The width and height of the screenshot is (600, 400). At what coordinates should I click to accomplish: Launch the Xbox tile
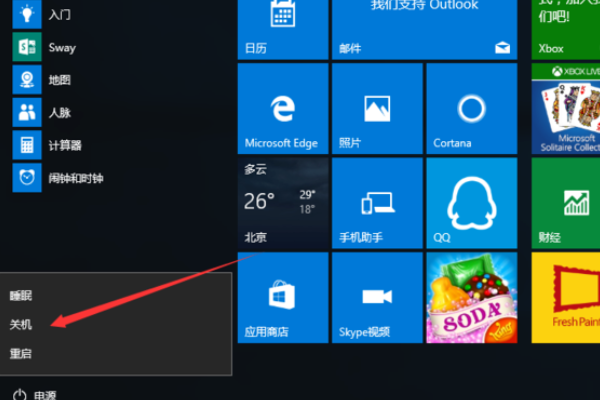point(566,29)
